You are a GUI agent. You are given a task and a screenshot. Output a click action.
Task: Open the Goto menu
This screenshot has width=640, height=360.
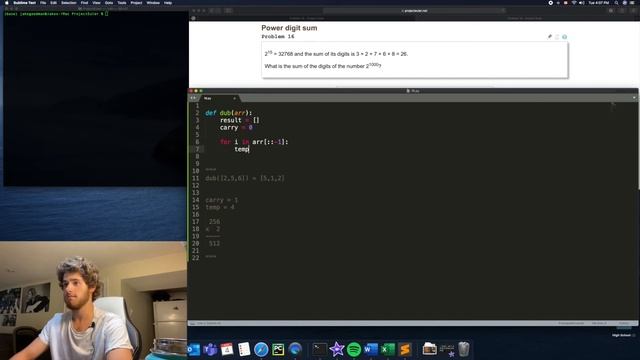tap(109, 3)
